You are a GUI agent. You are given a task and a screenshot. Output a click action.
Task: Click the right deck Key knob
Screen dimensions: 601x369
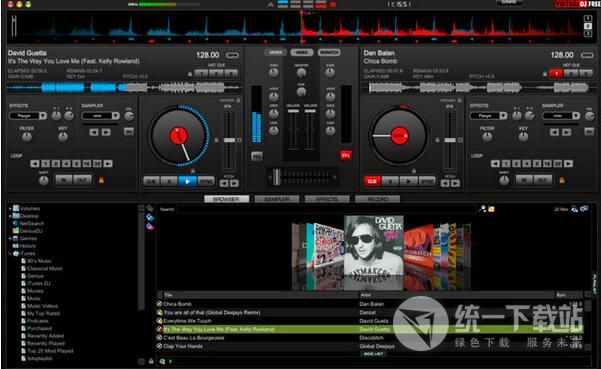(x=523, y=137)
